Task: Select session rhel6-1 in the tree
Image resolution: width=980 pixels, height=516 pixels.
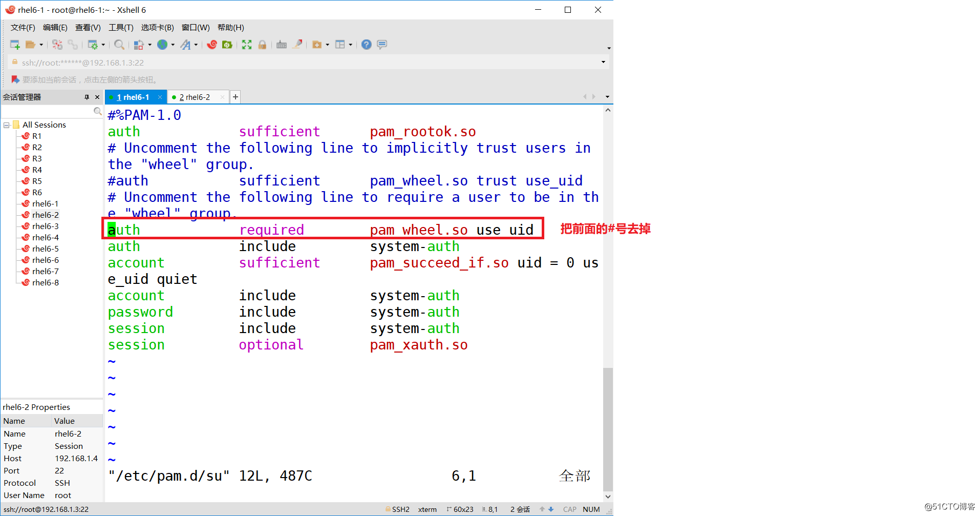Action: tap(45, 204)
